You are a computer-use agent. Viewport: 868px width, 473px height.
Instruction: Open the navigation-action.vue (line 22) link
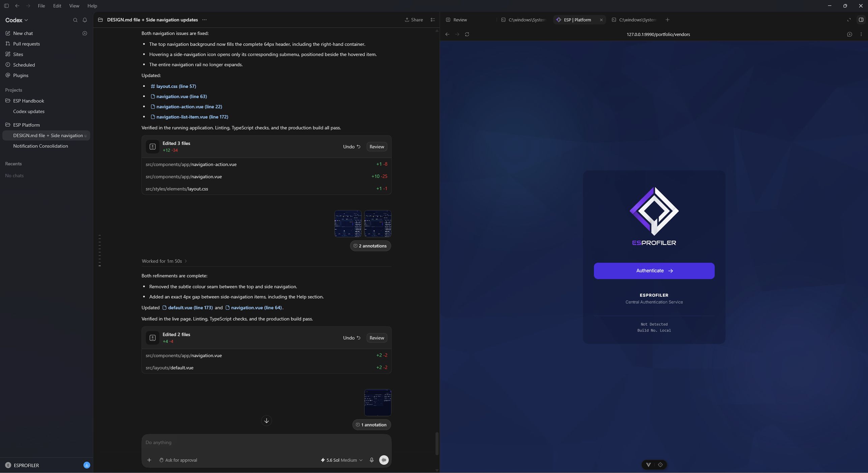[x=186, y=107]
